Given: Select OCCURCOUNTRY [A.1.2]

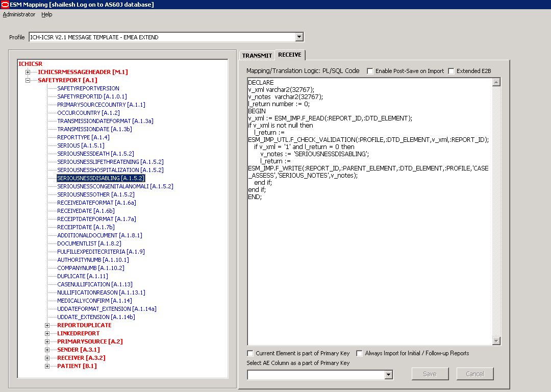Looking at the screenshot, I should click(88, 113).
